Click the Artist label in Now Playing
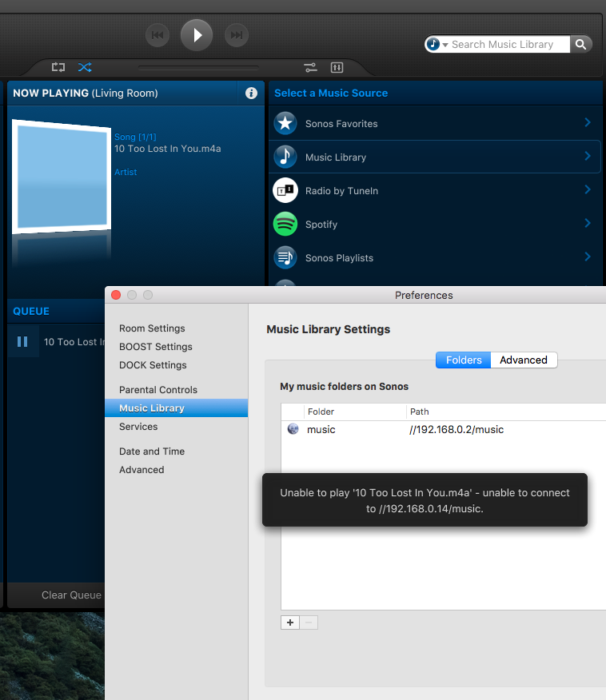This screenshot has width=606, height=700. (126, 172)
